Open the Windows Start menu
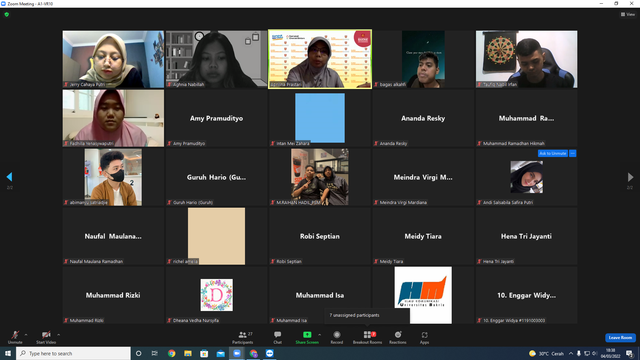 (8, 353)
